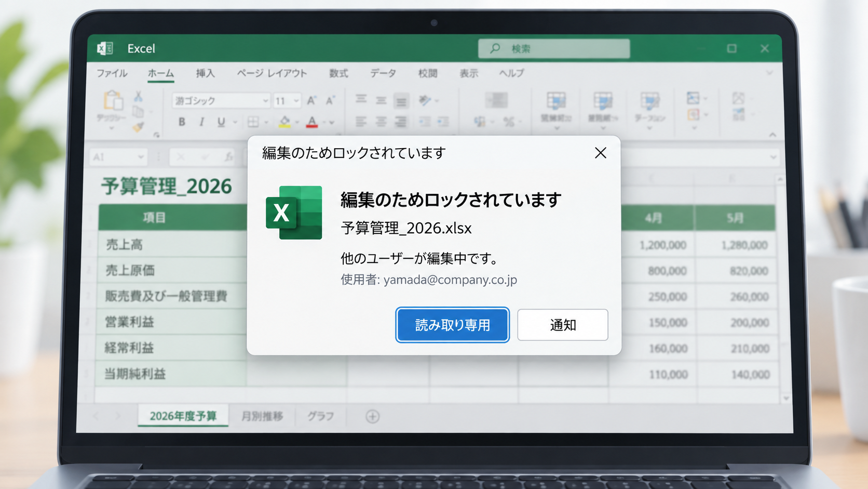This screenshot has height=489, width=868.
Task: Open the ページ レイアウト tab
Action: click(272, 73)
